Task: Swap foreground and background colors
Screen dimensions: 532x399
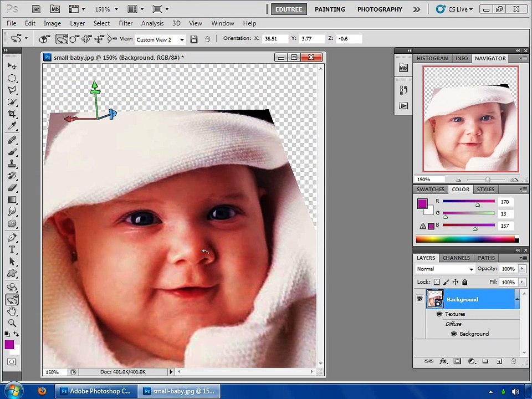Action: (16, 334)
